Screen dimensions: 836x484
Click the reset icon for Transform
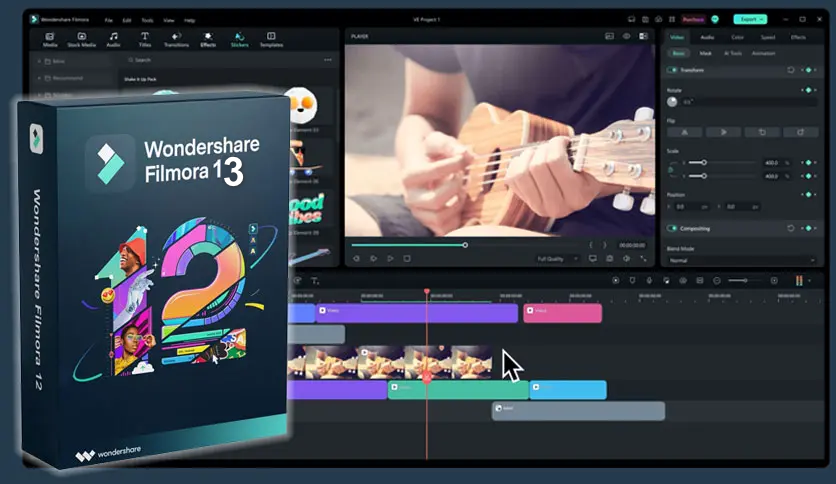click(x=791, y=70)
